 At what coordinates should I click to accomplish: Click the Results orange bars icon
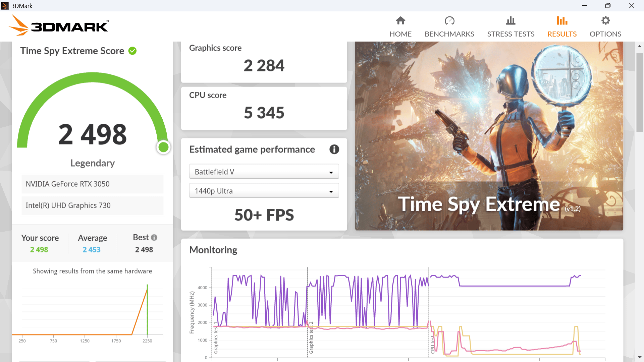562,21
